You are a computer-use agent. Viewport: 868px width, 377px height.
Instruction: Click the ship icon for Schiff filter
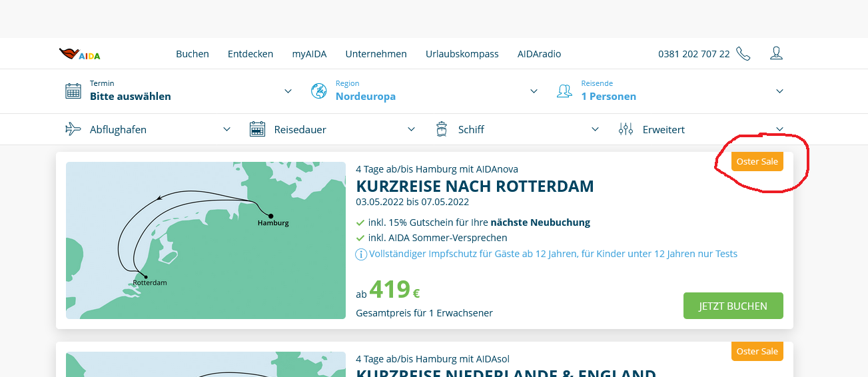(442, 129)
